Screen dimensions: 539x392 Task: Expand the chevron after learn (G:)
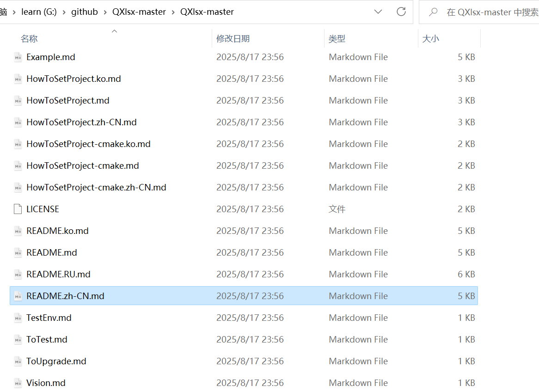tap(64, 12)
